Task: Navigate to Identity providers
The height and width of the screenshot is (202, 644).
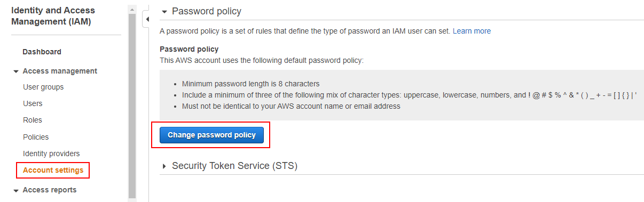Action: (51, 153)
